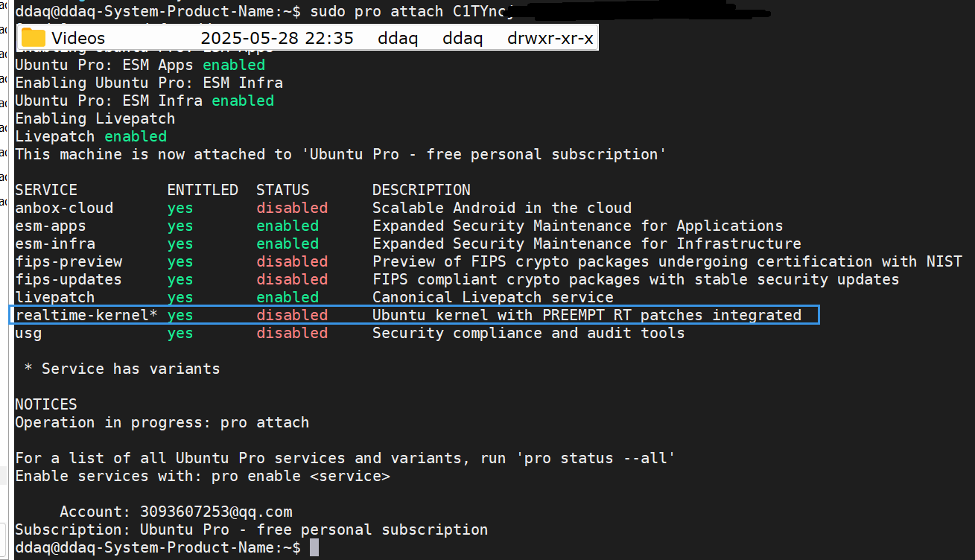975x560 pixels.
Task: Click the 'sudo pro attach' command text
Action: (377, 11)
